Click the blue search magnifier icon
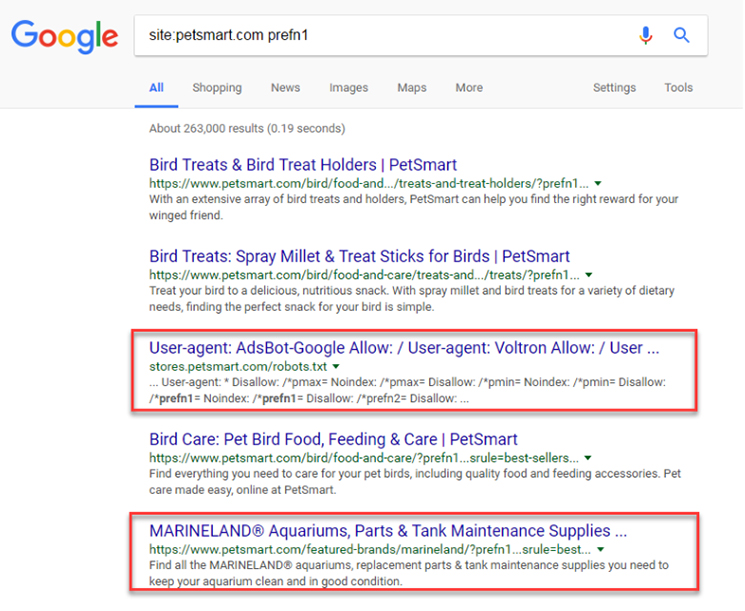 click(681, 35)
